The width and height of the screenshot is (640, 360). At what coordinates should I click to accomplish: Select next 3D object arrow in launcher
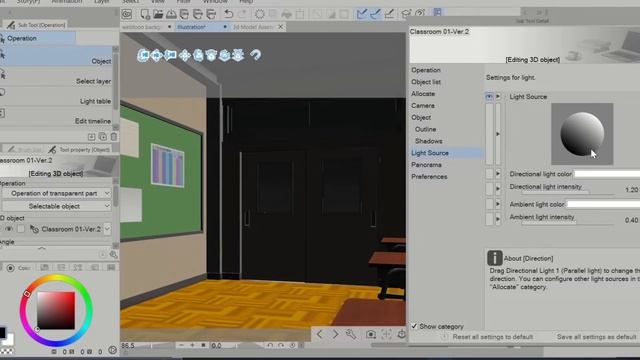pos(335,334)
